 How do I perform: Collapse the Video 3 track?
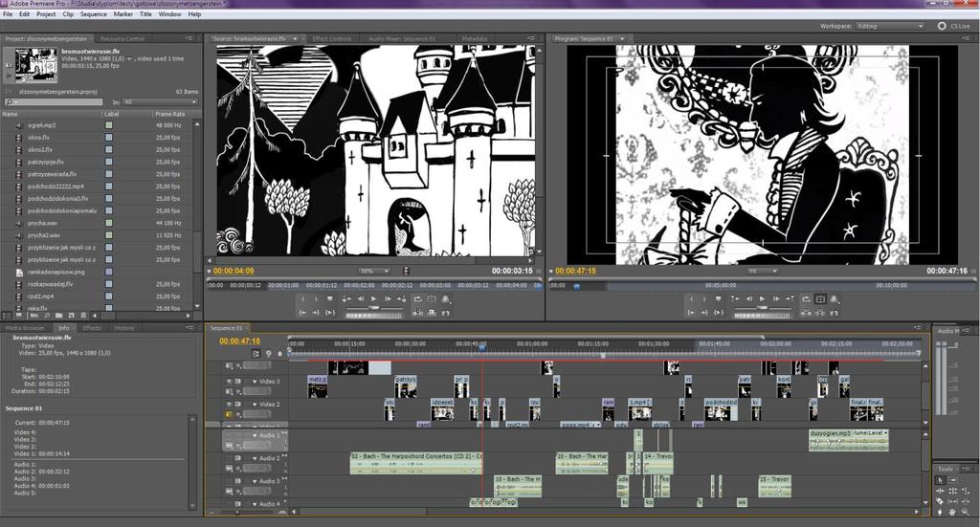click(255, 382)
